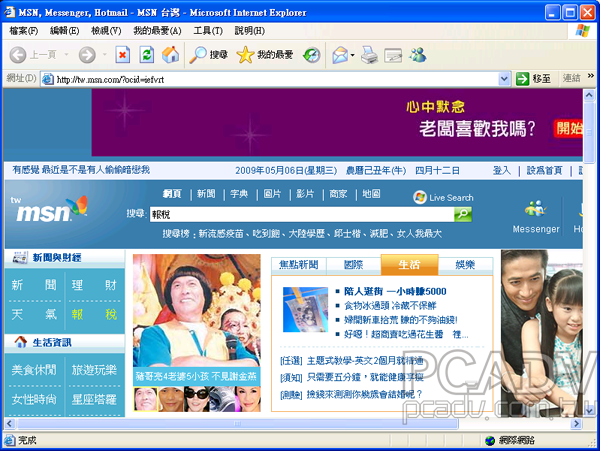Image resolution: width=600 pixels, height=451 pixels.
Task: Click the IE icon in the title bar
Action: point(9,12)
